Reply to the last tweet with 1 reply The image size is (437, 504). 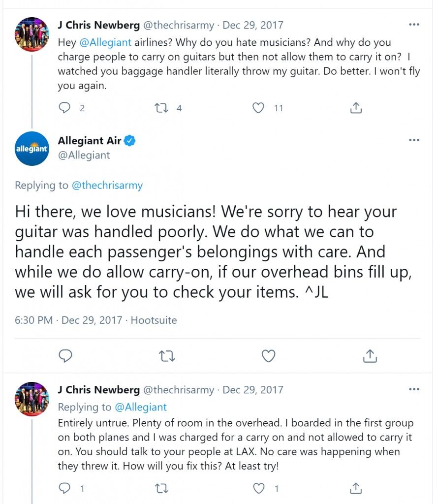pyautogui.click(x=64, y=488)
